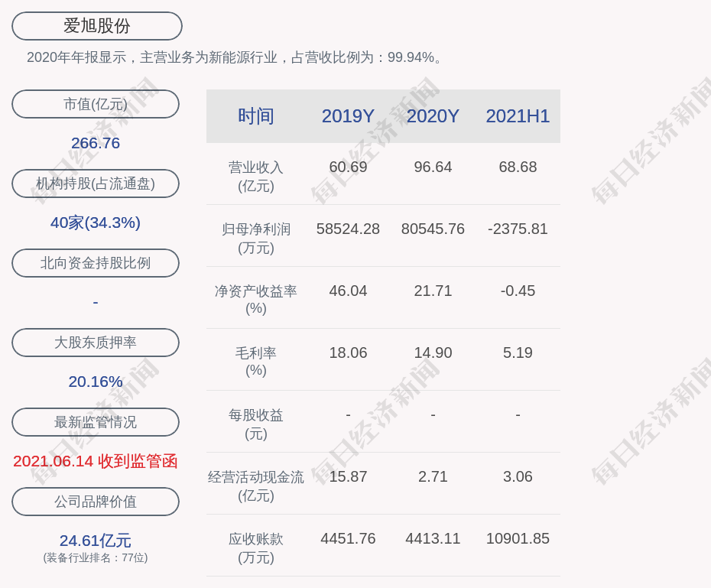
Task: Click the 时间 table header
Action: pos(256,116)
